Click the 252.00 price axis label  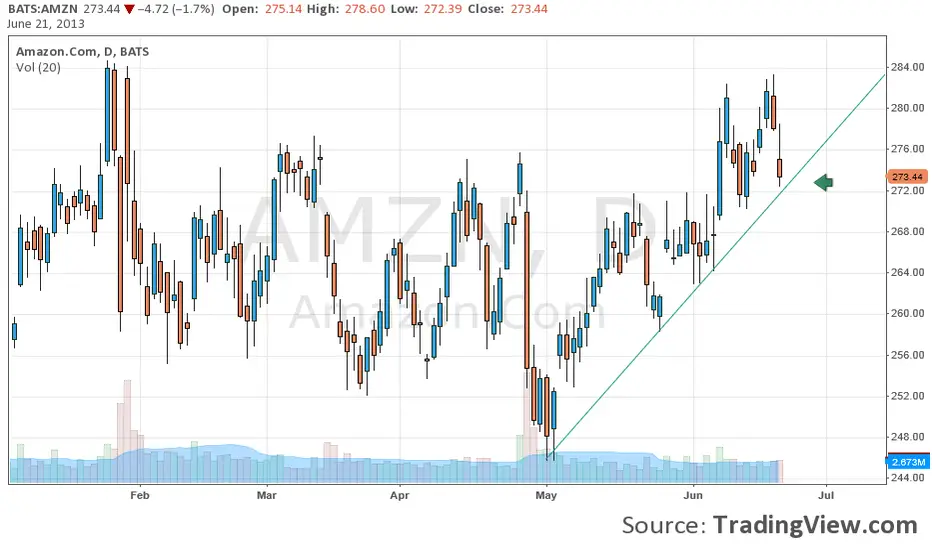907,395
